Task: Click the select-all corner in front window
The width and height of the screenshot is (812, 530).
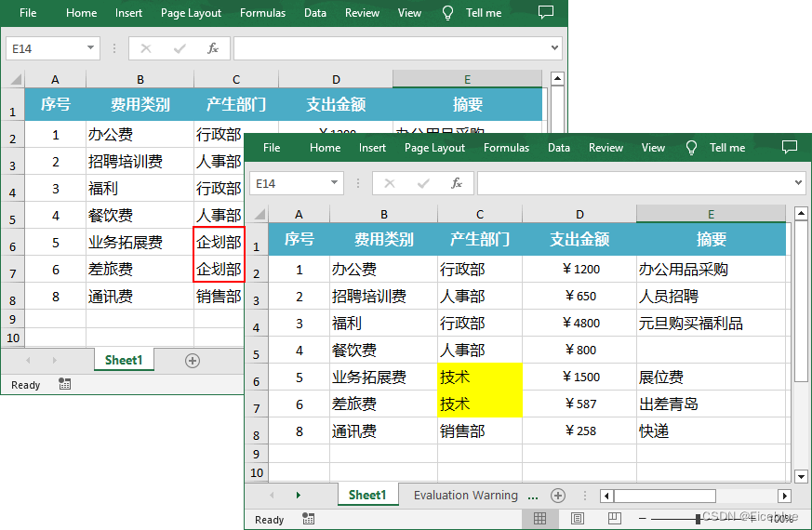Action: click(x=260, y=214)
